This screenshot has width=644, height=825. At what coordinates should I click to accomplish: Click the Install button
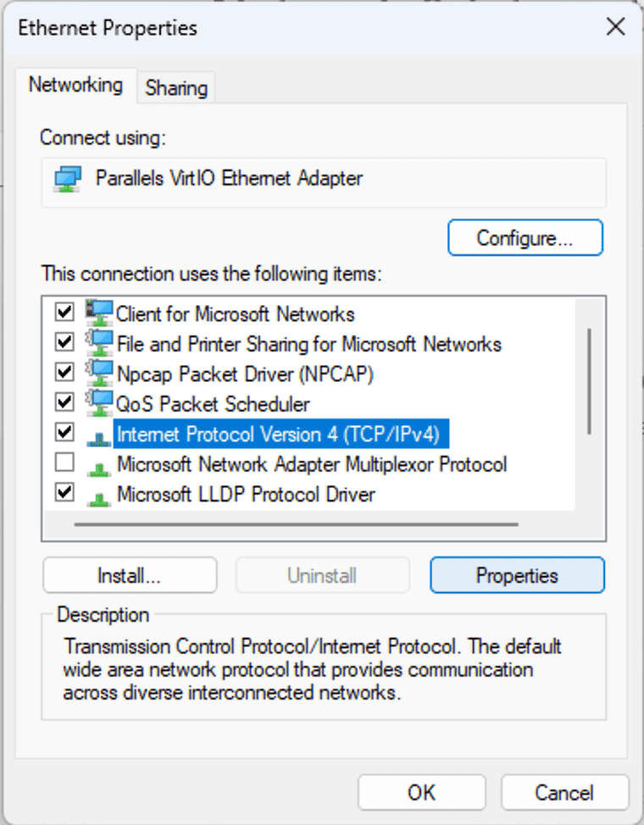coord(130,576)
